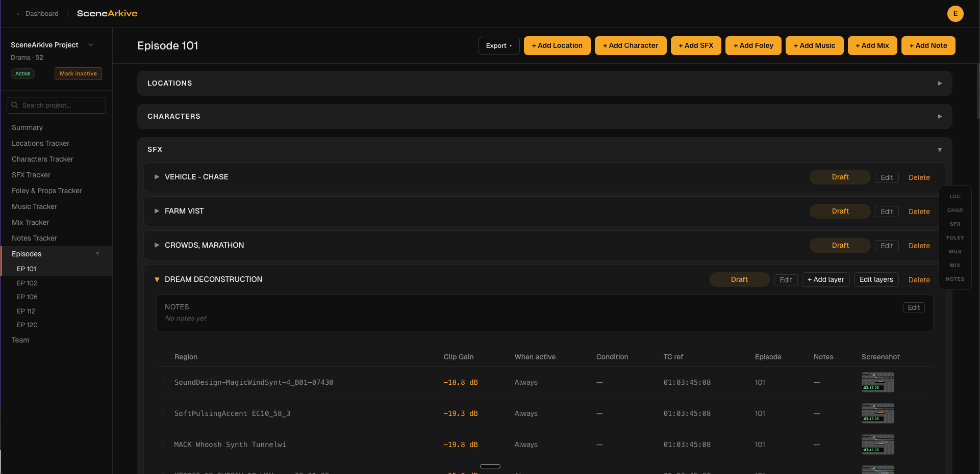This screenshot has width=980, height=474.
Task: Open SceneArkive Project switcher dropdown
Action: tap(91, 45)
